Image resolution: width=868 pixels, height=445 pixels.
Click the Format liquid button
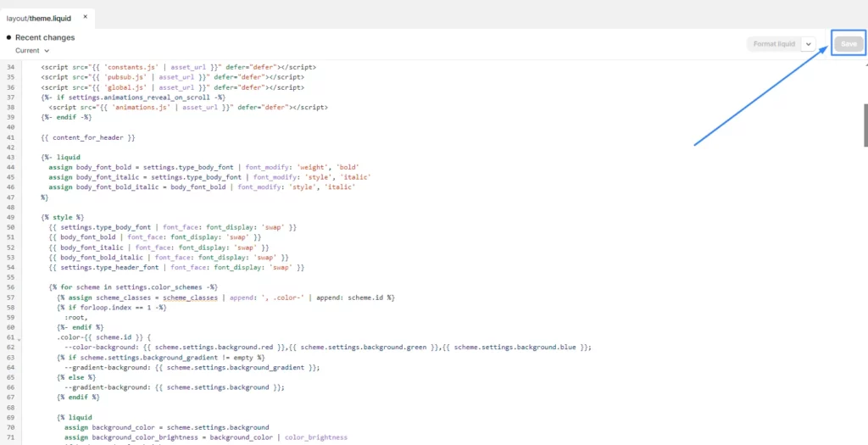tap(774, 44)
